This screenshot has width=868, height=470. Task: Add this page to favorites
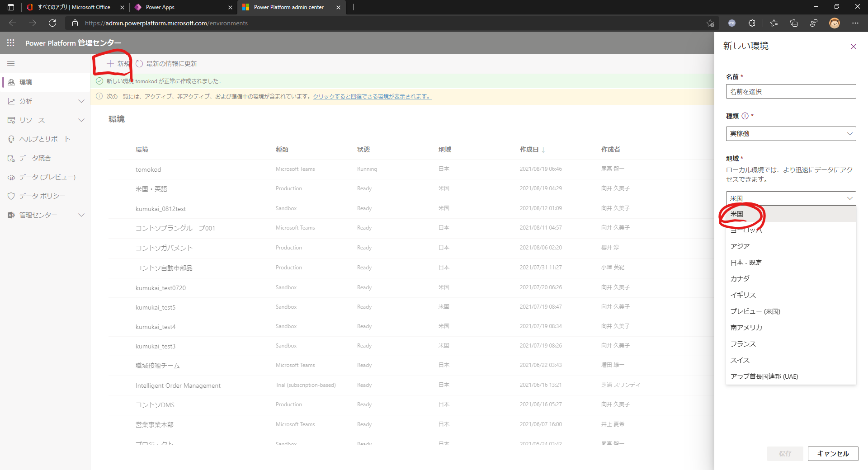710,23
